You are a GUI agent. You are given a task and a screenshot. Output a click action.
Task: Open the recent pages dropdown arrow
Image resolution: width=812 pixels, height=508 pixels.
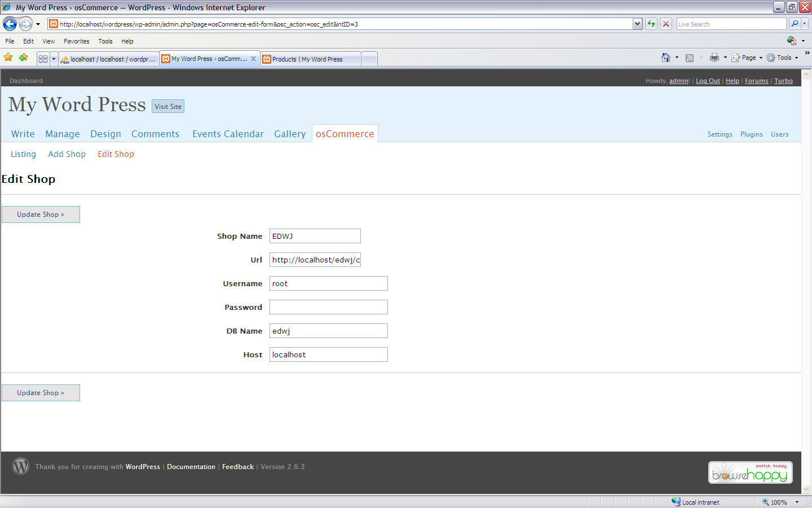click(38, 24)
